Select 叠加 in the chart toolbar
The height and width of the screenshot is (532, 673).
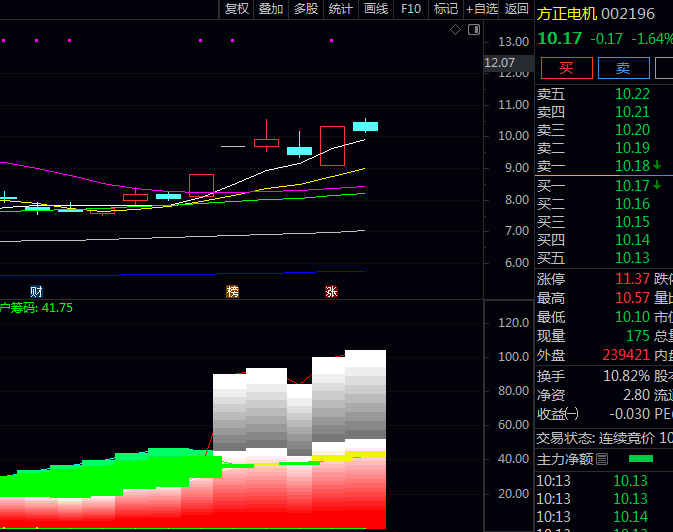click(271, 9)
